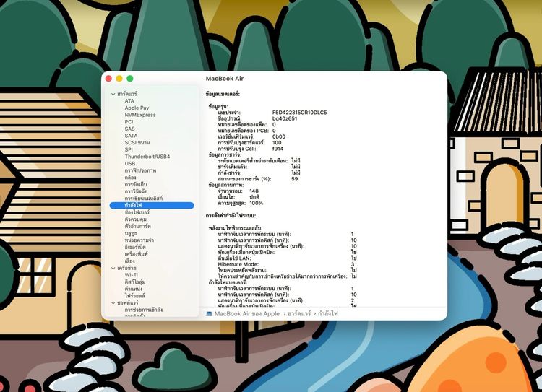Image resolution: width=542 pixels, height=392 pixels.
Task: Minimize window with yellow button
Action: click(x=119, y=79)
